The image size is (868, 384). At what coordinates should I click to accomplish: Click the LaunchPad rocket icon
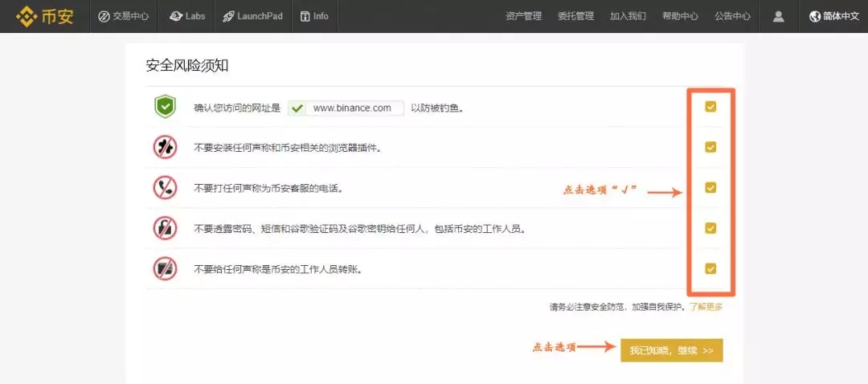[228, 17]
